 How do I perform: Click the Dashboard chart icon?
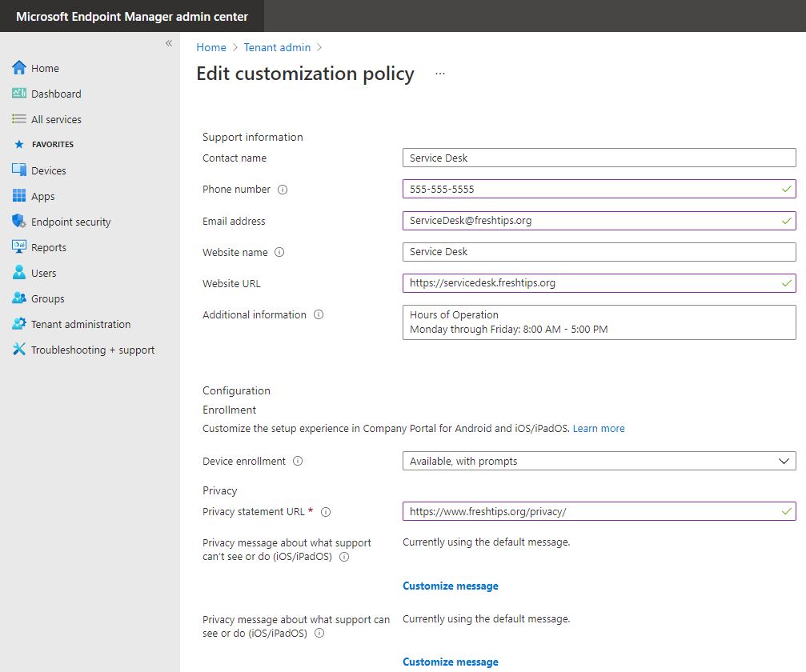coord(19,93)
